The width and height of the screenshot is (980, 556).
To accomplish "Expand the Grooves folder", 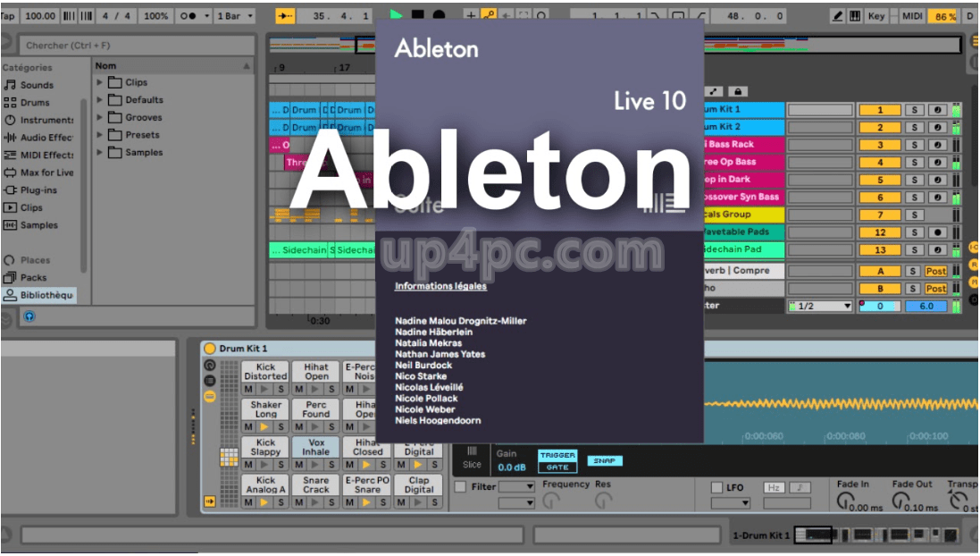I will (x=99, y=117).
